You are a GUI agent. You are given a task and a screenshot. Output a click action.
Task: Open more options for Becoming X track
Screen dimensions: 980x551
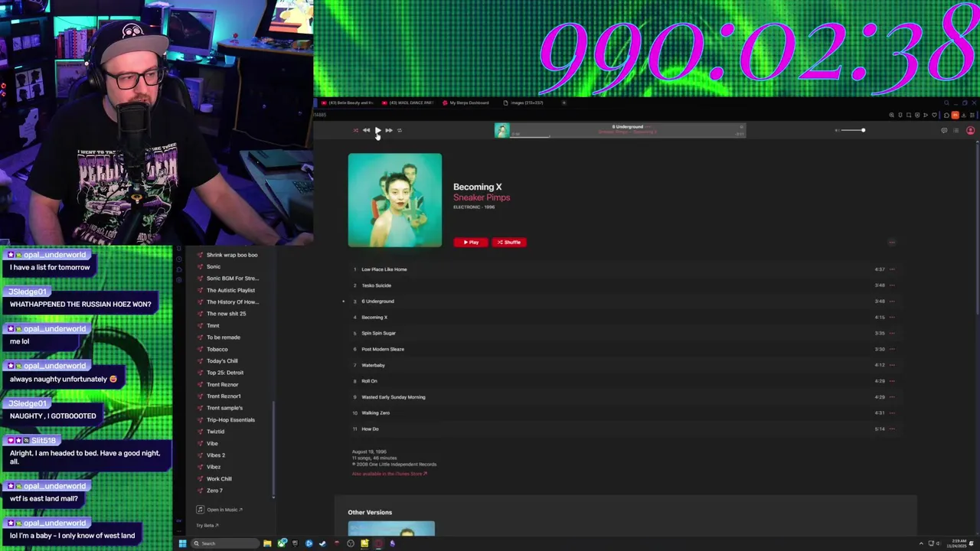[x=891, y=317]
